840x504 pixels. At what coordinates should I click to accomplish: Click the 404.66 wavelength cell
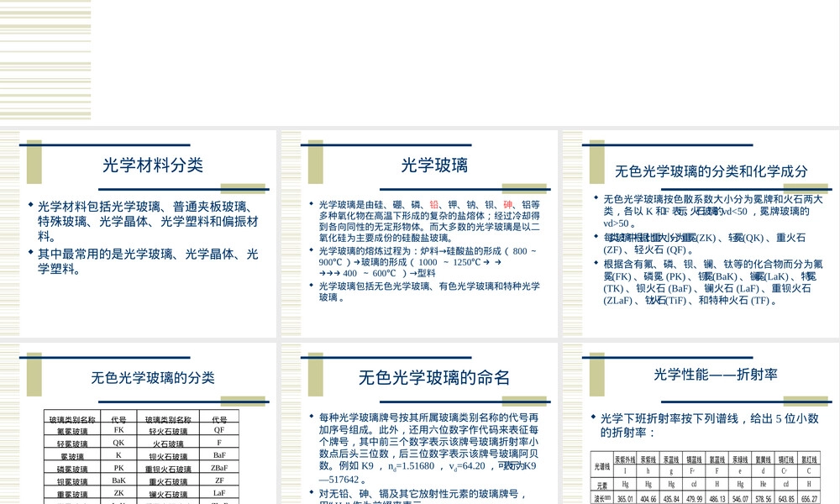(648, 499)
